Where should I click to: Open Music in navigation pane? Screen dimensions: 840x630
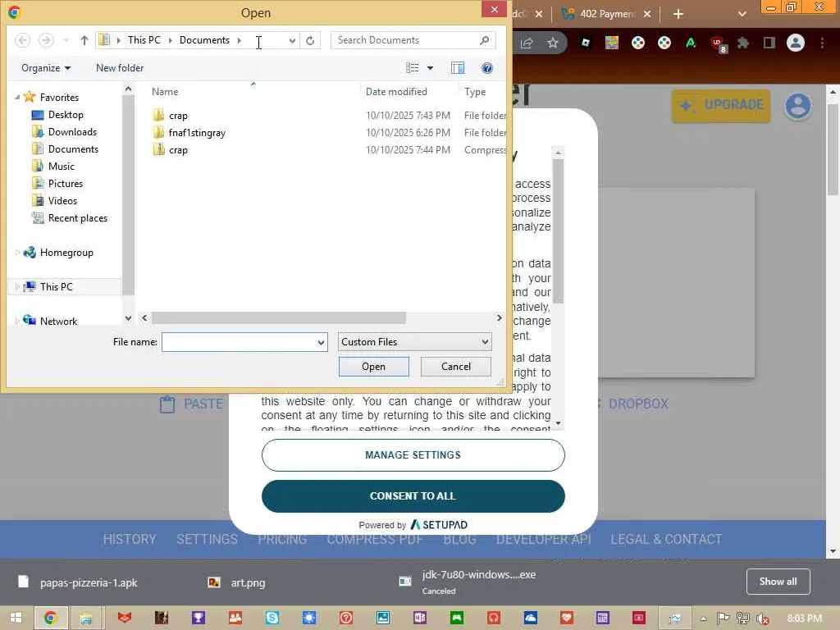point(61,166)
